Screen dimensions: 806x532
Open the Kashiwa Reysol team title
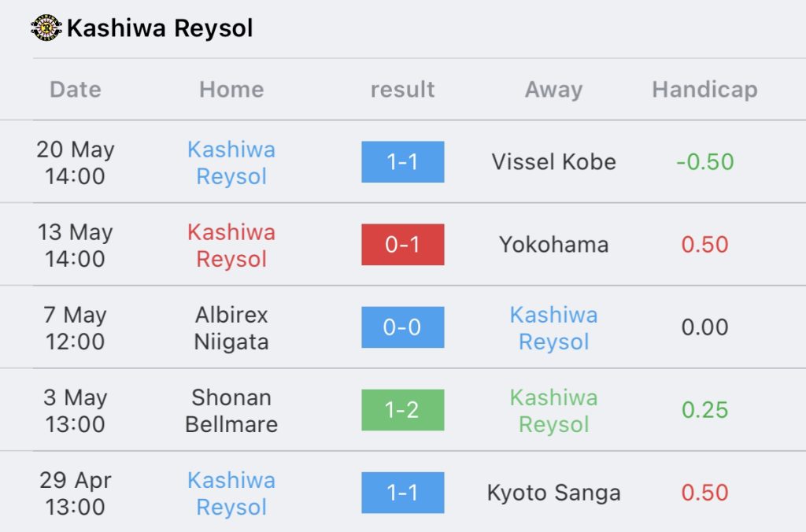coord(160,28)
